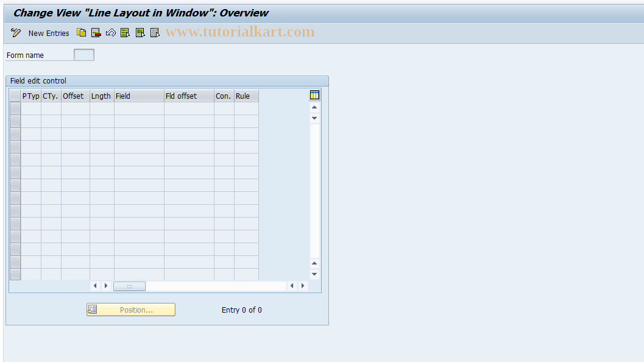This screenshot has width=644, height=362.
Task: Select the PTyp column header
Action: click(x=31, y=96)
